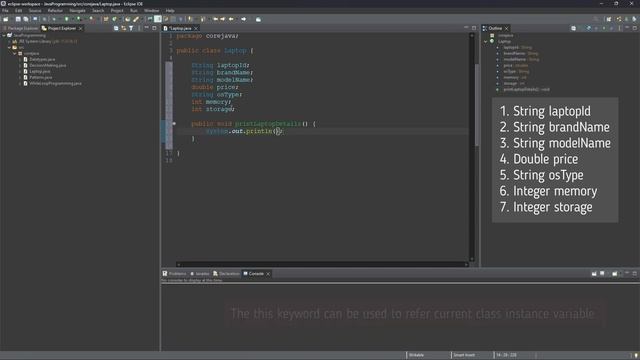
Task: Click the first Outline toolbar sort icon
Action: (x=573, y=28)
